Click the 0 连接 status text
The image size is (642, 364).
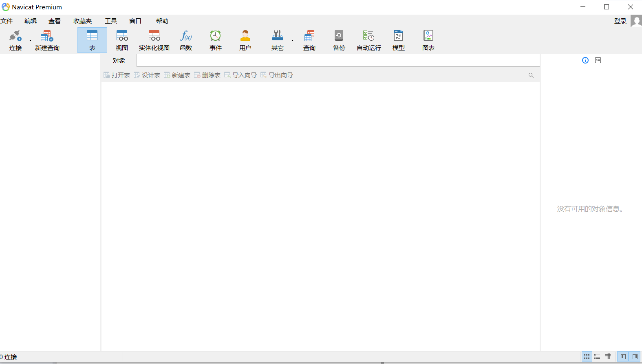(9, 357)
